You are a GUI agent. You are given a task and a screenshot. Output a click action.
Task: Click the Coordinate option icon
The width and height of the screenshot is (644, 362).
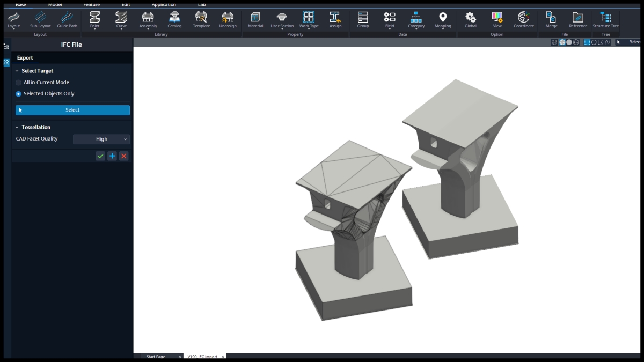click(523, 20)
